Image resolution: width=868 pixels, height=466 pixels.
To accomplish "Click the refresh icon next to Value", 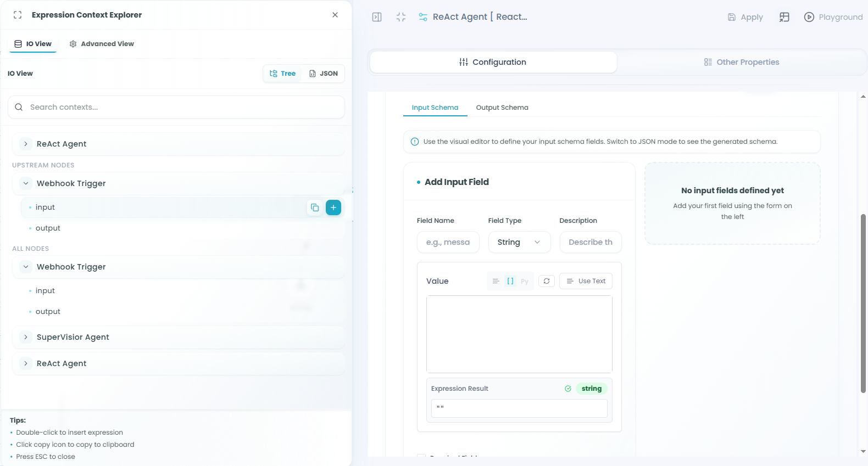I will click(x=547, y=281).
